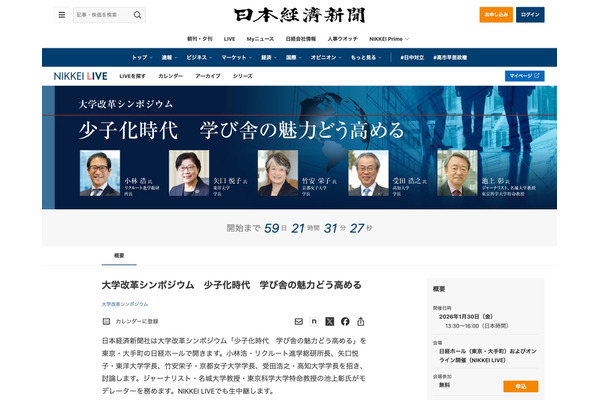The image size is (600, 400).
Task: Expand the 国際 menu
Action: tap(293, 57)
